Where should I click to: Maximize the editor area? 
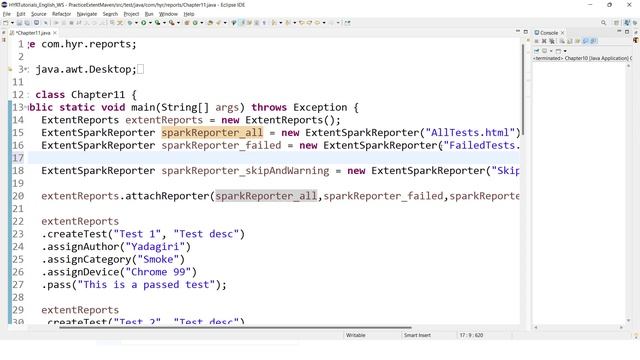point(526,31)
